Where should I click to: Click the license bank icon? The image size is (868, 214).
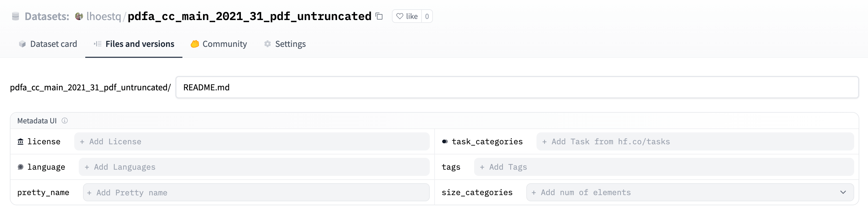[x=21, y=141]
